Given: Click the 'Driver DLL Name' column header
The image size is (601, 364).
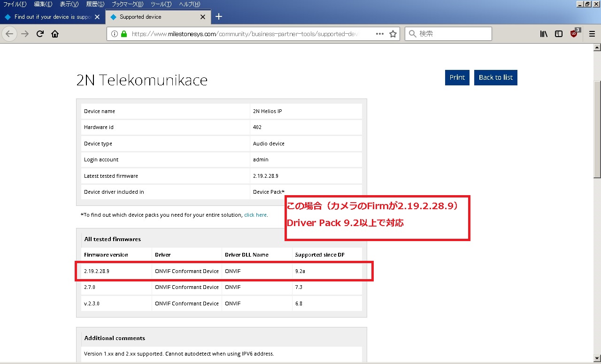Looking at the screenshot, I should (x=247, y=255).
